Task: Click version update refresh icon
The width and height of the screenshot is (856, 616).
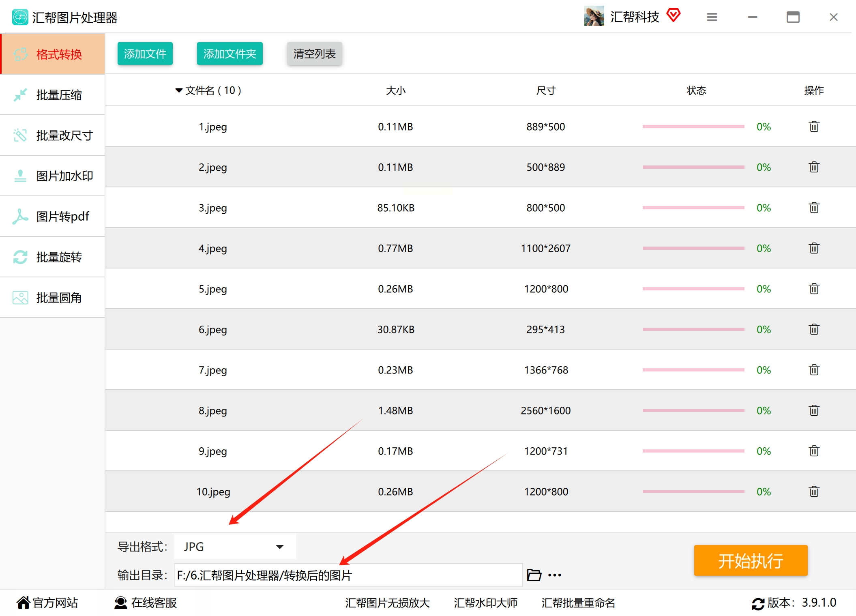Action: tap(757, 603)
